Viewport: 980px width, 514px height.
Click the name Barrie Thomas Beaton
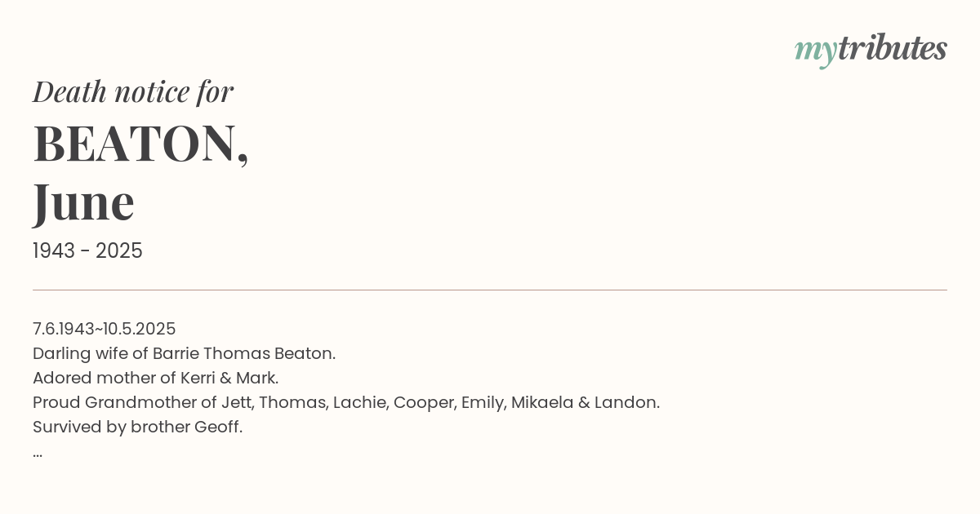[243, 353]
